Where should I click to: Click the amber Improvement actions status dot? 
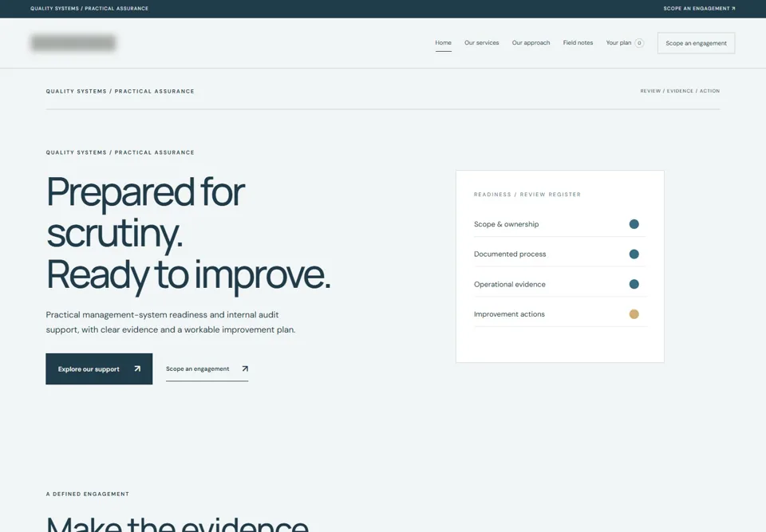[x=634, y=314]
